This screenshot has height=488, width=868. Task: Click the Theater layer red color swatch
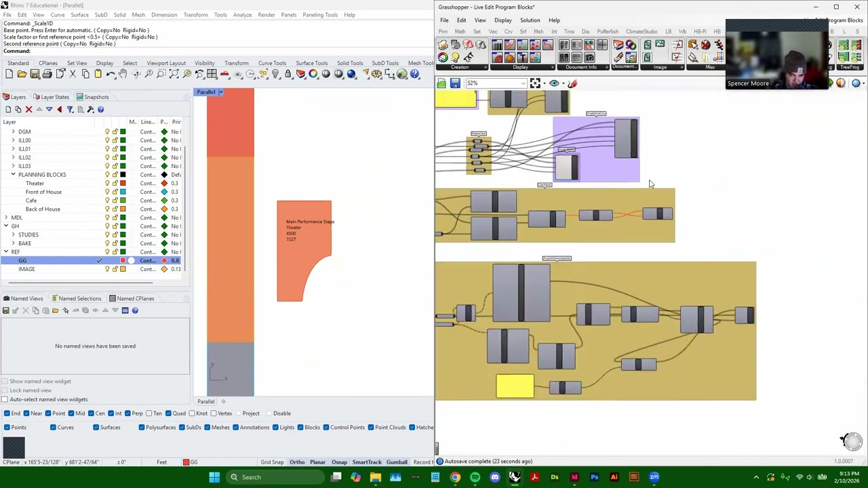tap(123, 183)
